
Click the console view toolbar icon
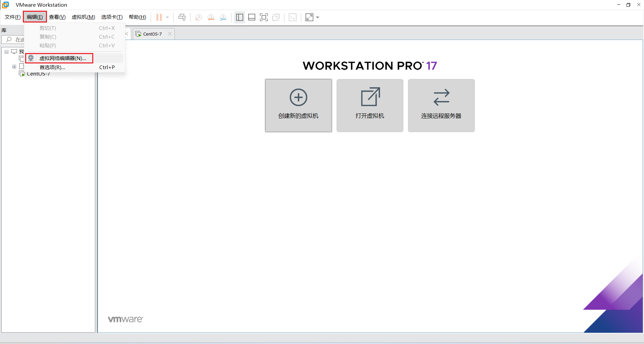click(292, 17)
